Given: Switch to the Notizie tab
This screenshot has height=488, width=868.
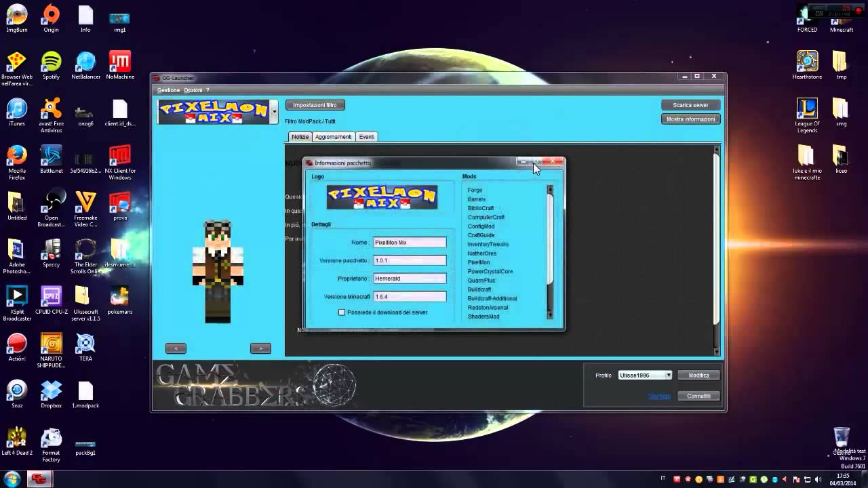Looking at the screenshot, I should tap(300, 137).
